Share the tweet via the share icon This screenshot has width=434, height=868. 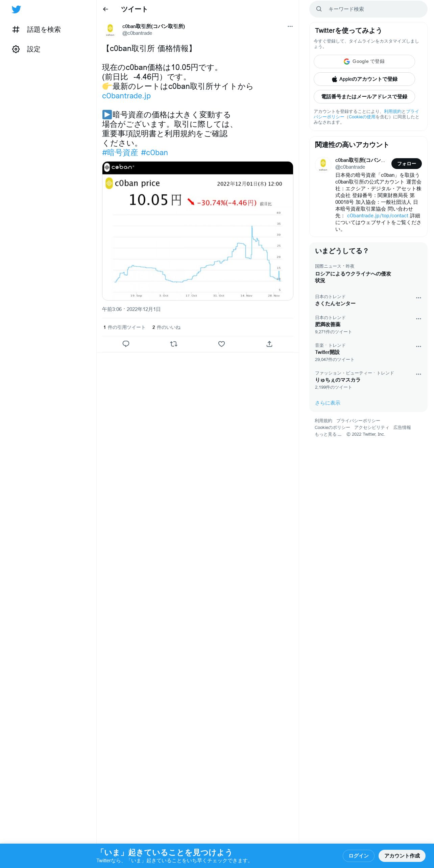point(269,344)
